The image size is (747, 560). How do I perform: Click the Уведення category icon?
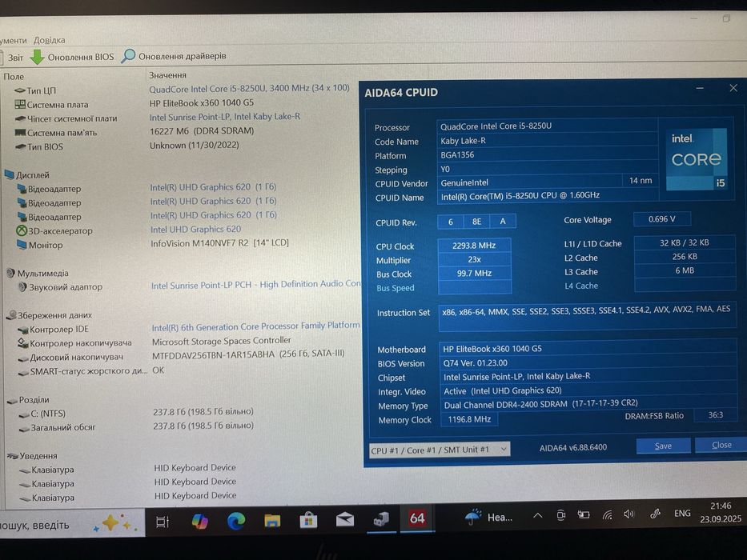pos(13,456)
